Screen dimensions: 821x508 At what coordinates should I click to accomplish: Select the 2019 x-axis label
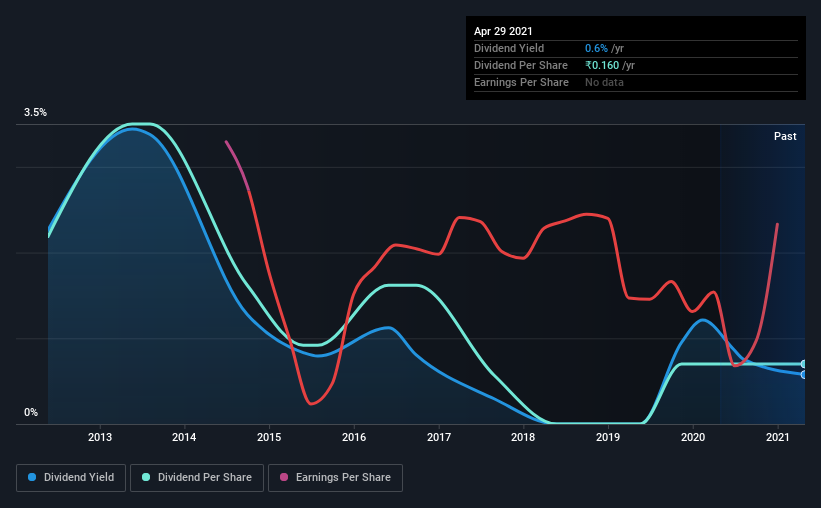pos(608,437)
